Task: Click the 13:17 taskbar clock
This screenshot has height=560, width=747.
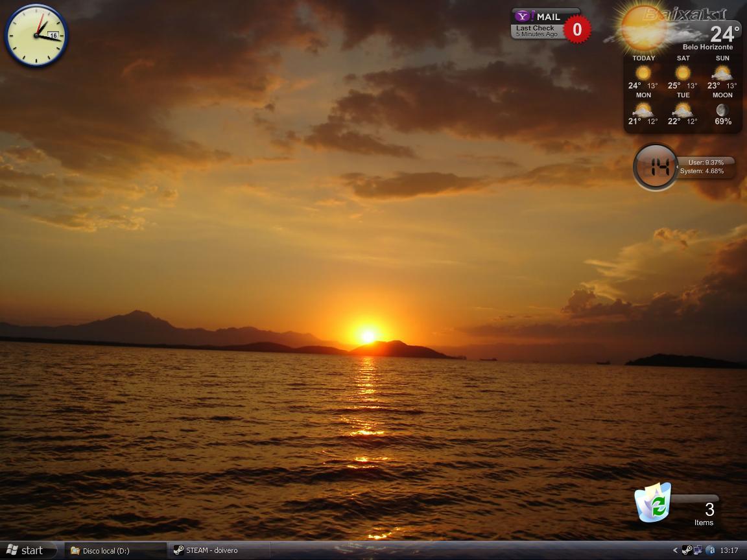Action: pos(729,550)
